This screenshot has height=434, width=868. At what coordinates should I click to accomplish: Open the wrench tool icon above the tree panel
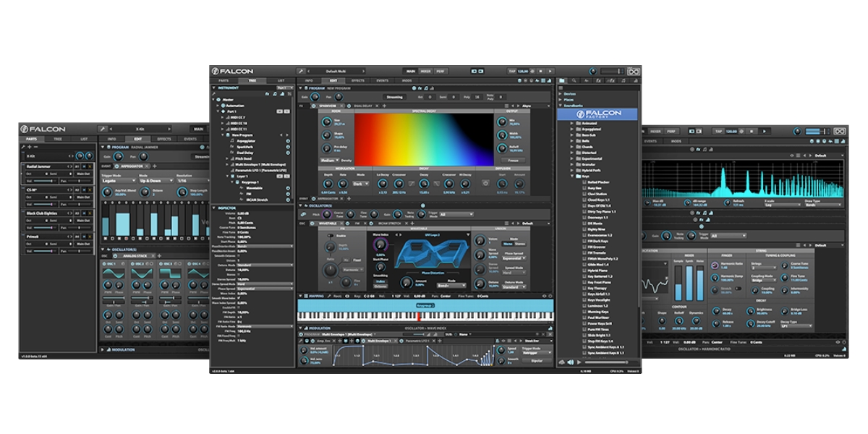[212, 94]
